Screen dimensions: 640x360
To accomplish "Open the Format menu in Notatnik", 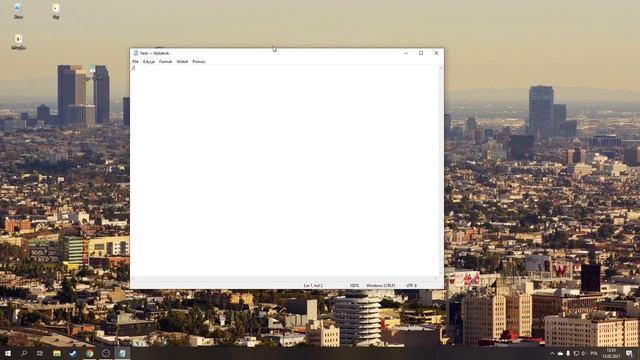I will click(165, 62).
